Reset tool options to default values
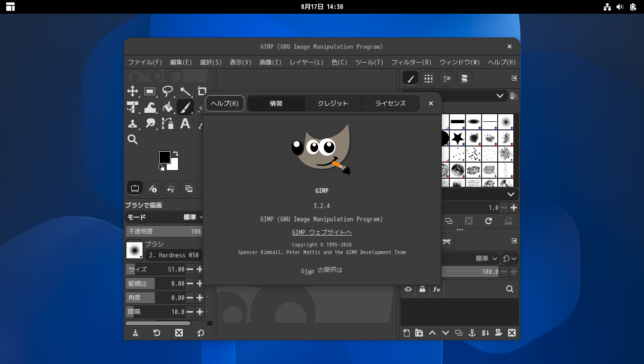The image size is (644, 364). pyautogui.click(x=201, y=333)
